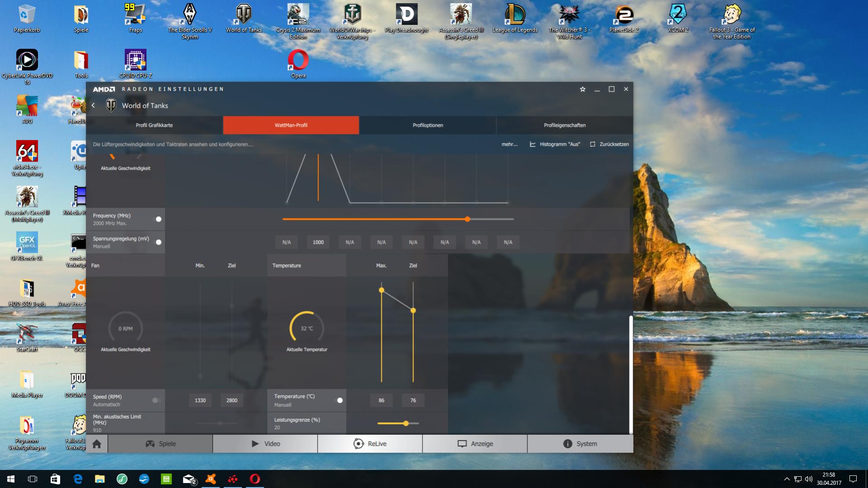868x488 pixels.
Task: Open Microsoft Edge from the taskbar
Action: (78, 479)
